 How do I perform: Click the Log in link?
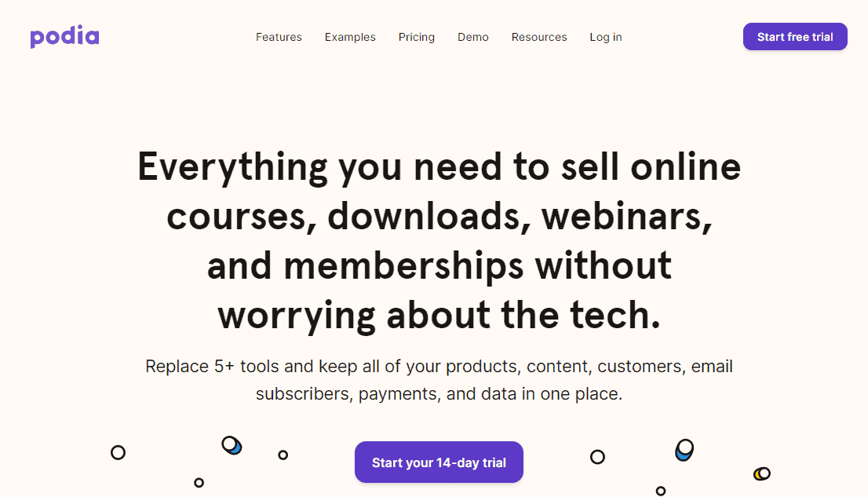[606, 37]
